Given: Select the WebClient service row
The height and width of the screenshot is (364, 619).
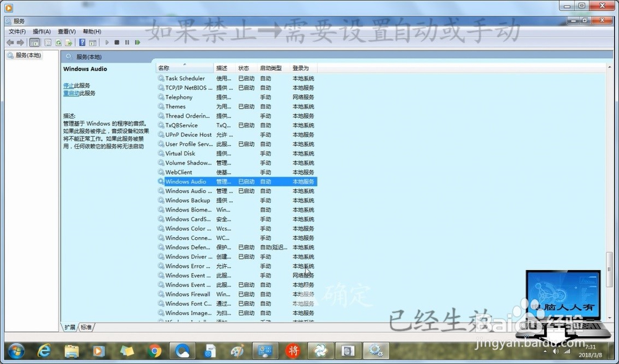Looking at the screenshot, I should [x=236, y=172].
